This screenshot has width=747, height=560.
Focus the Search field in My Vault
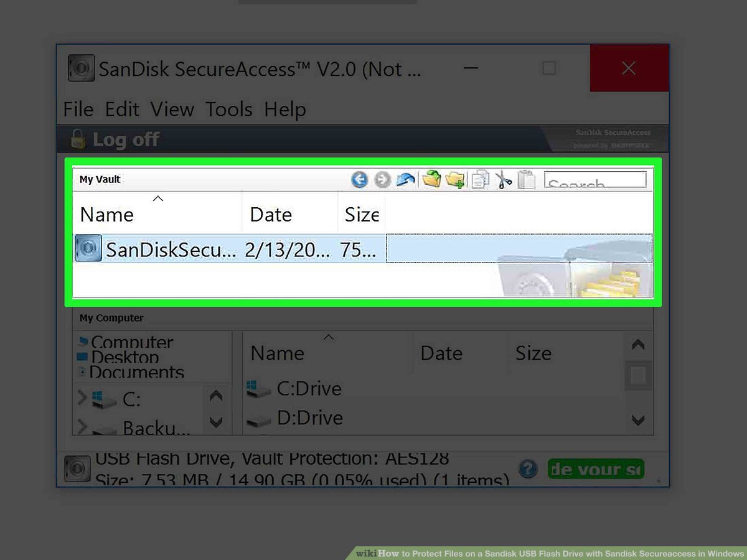(595, 180)
